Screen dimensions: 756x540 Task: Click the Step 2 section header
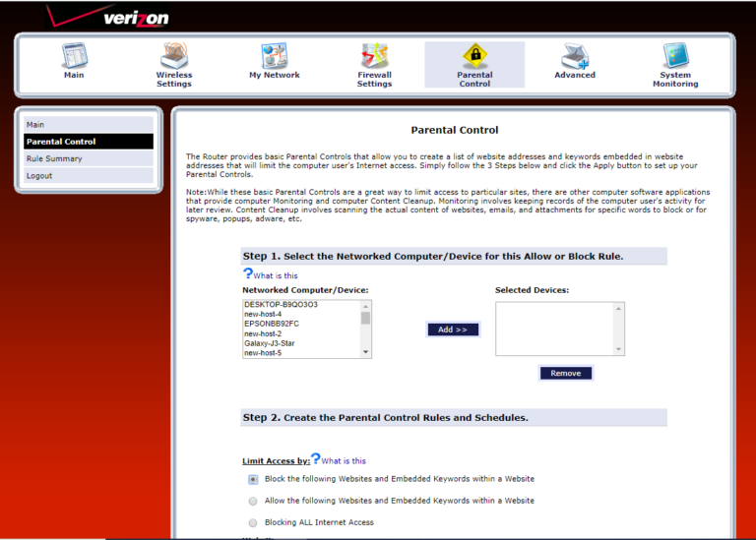(x=454, y=418)
